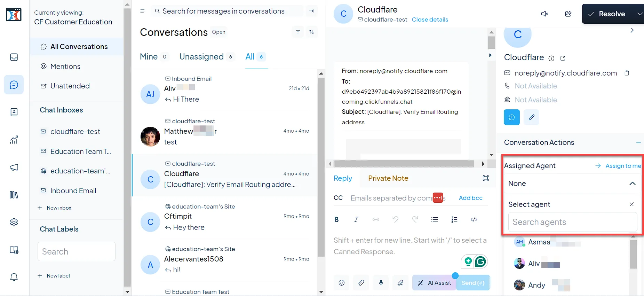Viewport: 644px width, 296px height.
Task: Toggle bold formatting in editor
Action: (336, 219)
